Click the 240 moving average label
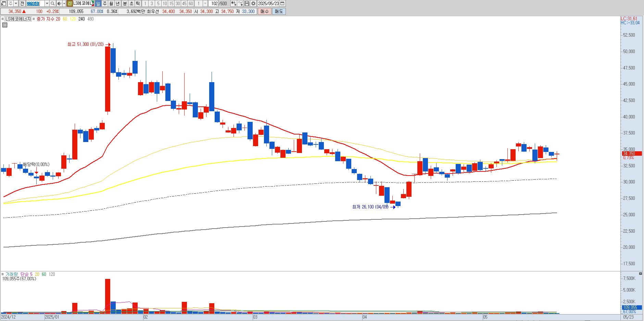Image resolution: width=644 pixels, height=321 pixels. click(x=81, y=19)
